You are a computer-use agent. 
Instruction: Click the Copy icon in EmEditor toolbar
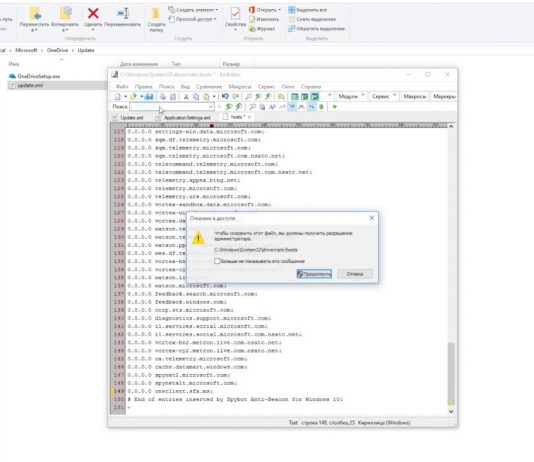(x=196, y=97)
